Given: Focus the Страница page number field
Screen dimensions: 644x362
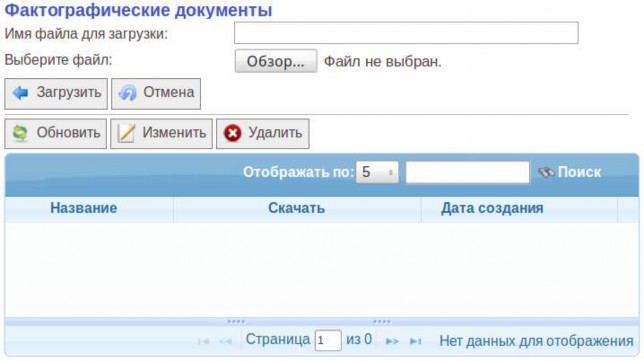Looking at the screenshot, I should pyautogui.click(x=328, y=340).
